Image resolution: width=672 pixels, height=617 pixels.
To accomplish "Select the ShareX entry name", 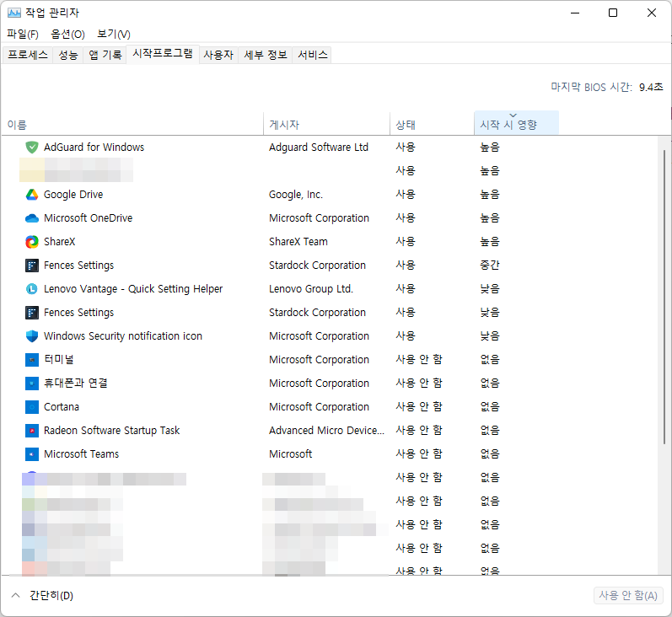I will tap(60, 242).
